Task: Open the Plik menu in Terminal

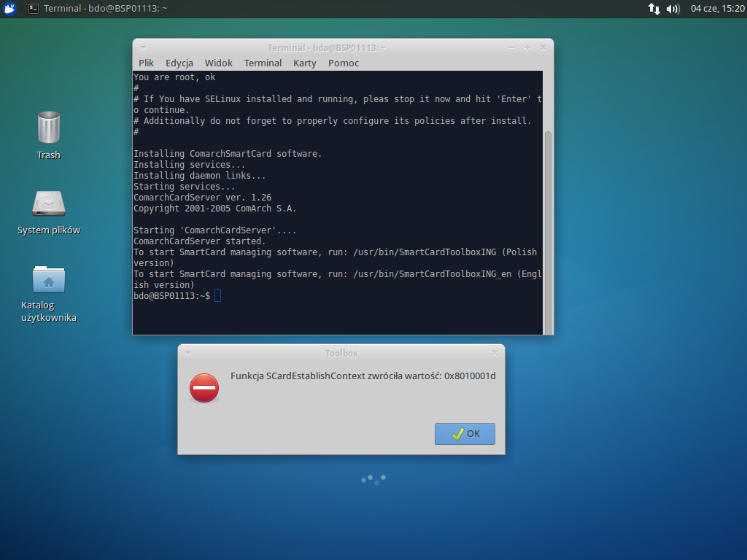Action: coord(146,63)
